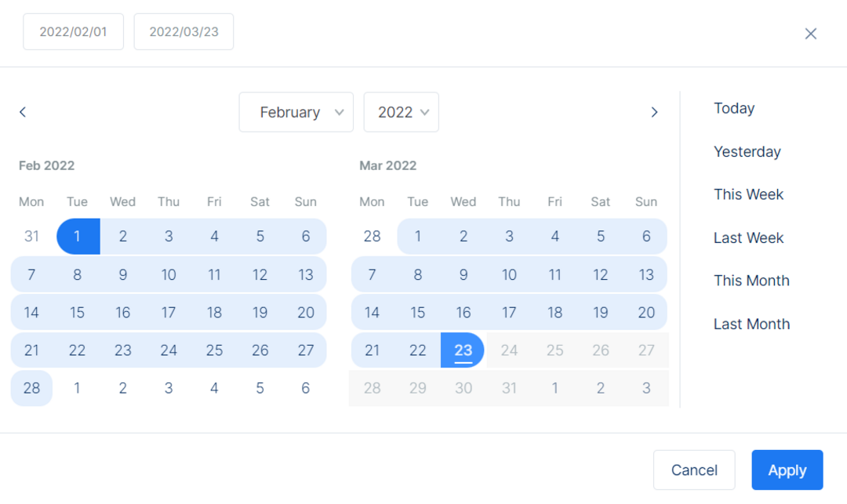The image size is (847, 504).
Task: Choose February 28 in the left calendar
Action: pyautogui.click(x=31, y=388)
